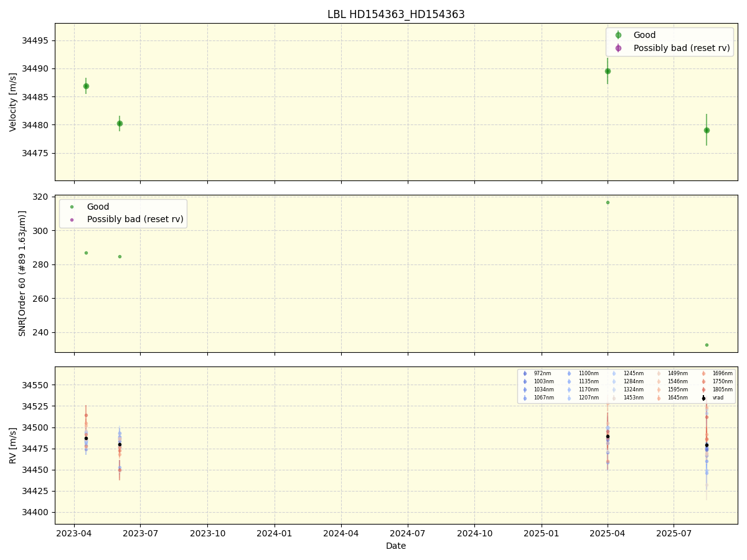
Task: Click the 2024-01 date tick label
Action: coord(275,534)
